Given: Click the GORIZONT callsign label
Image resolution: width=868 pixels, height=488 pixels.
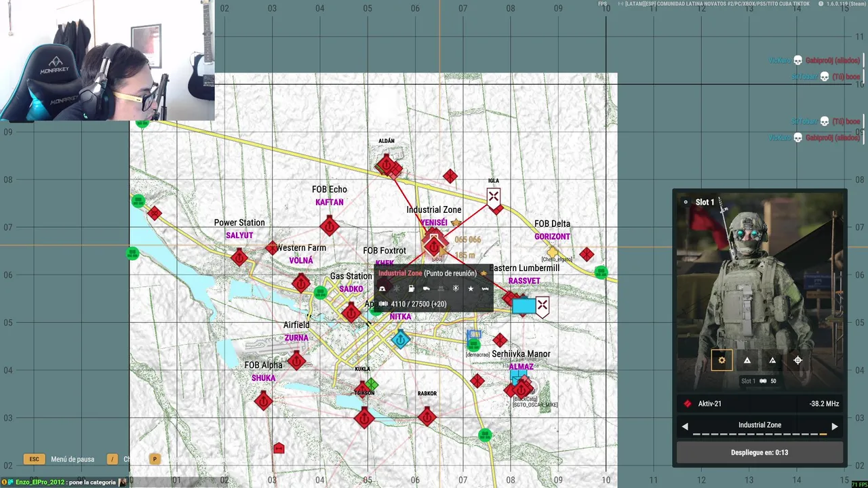Looking at the screenshot, I should point(552,237).
